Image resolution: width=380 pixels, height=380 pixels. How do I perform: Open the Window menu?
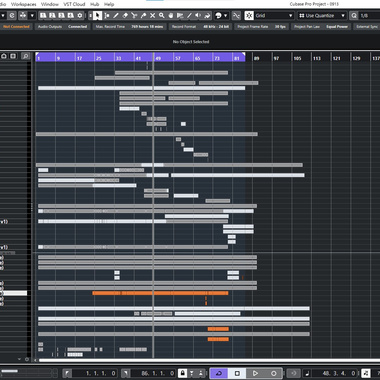tap(50, 4)
